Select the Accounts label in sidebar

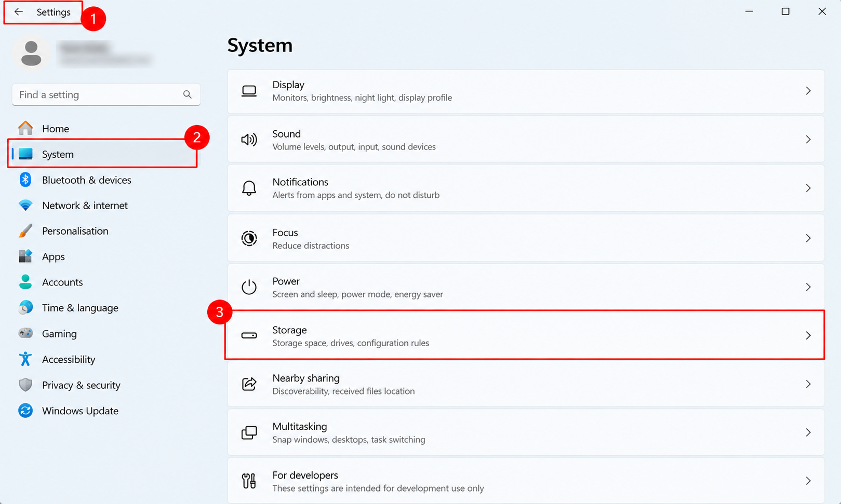click(x=62, y=282)
